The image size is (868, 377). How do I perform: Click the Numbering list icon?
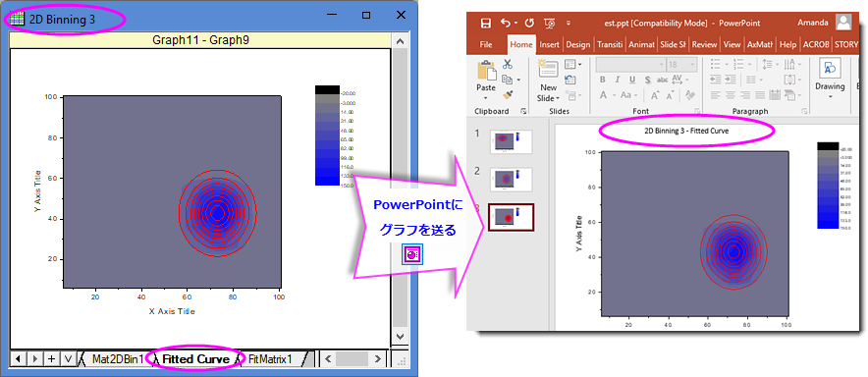(x=738, y=64)
